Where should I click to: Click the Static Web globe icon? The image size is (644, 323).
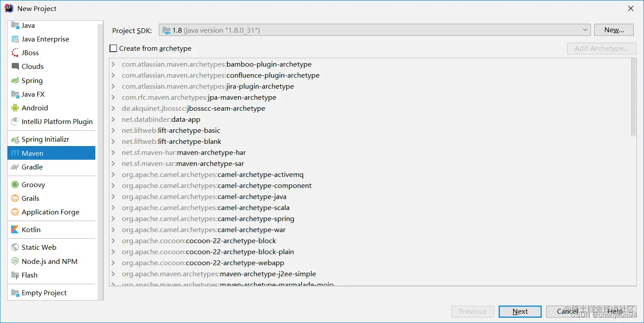pos(15,247)
